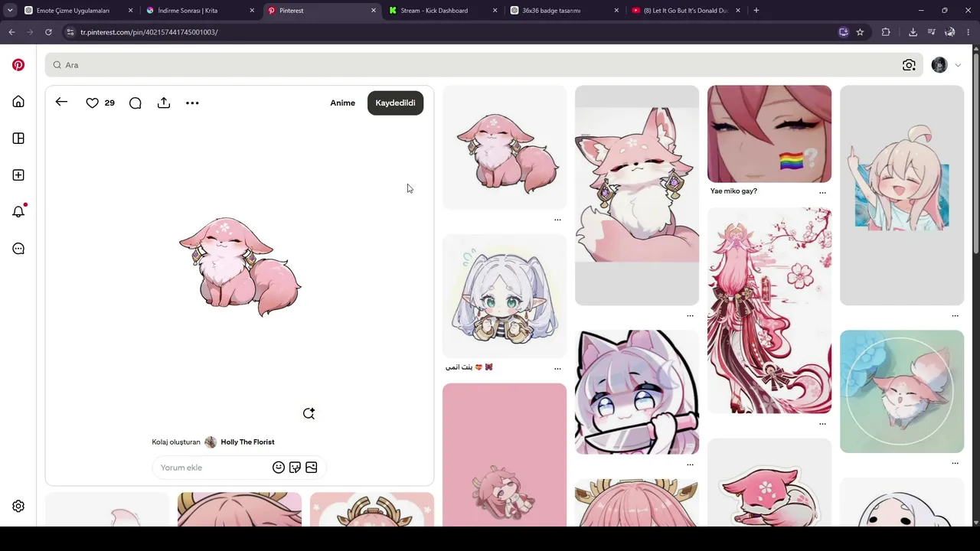Click the like count 29
The width and height of the screenshot is (980, 551).
tap(109, 103)
